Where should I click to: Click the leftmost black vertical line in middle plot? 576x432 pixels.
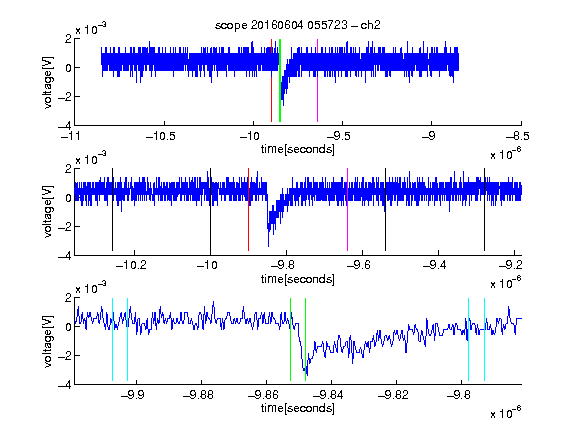point(112,209)
